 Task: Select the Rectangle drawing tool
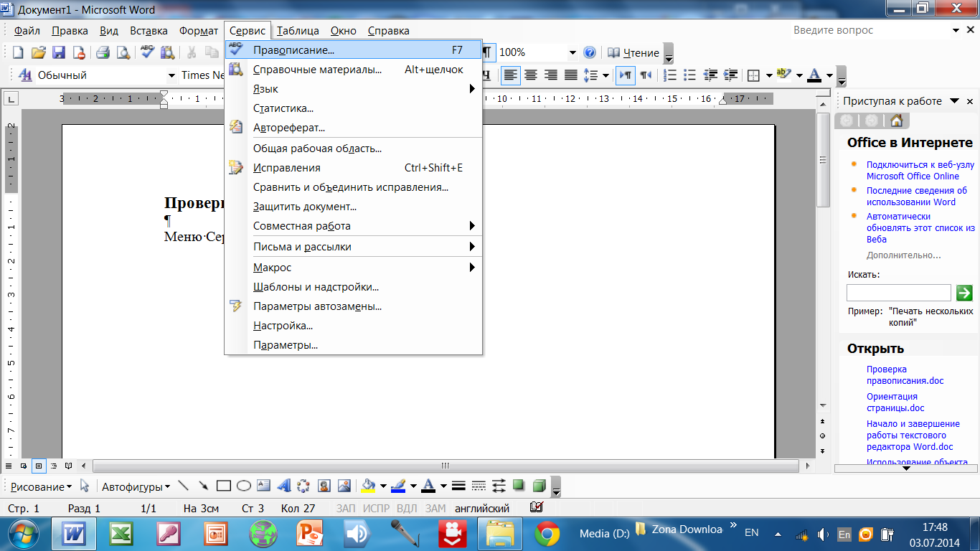click(x=223, y=486)
